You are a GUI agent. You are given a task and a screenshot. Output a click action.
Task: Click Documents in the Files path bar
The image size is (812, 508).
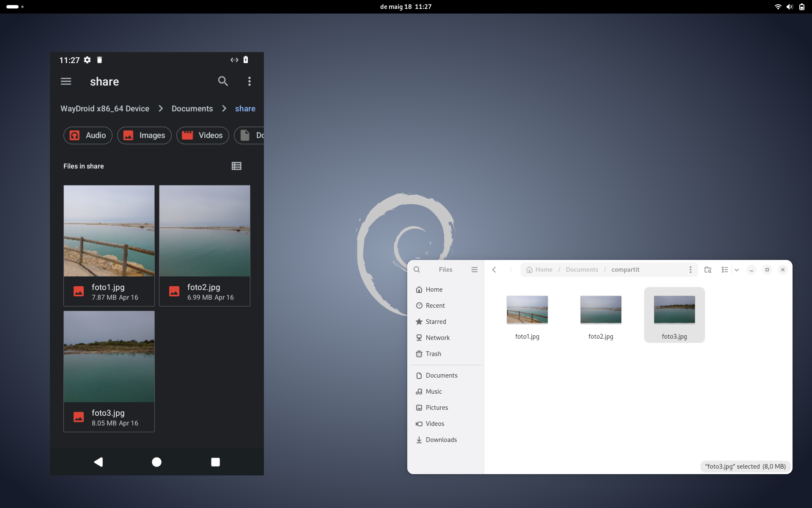(x=582, y=270)
